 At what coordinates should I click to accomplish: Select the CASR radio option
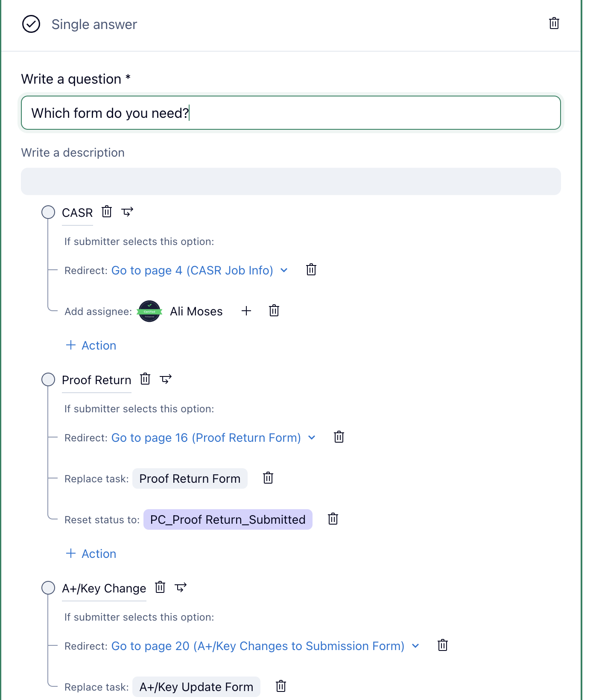tap(48, 212)
